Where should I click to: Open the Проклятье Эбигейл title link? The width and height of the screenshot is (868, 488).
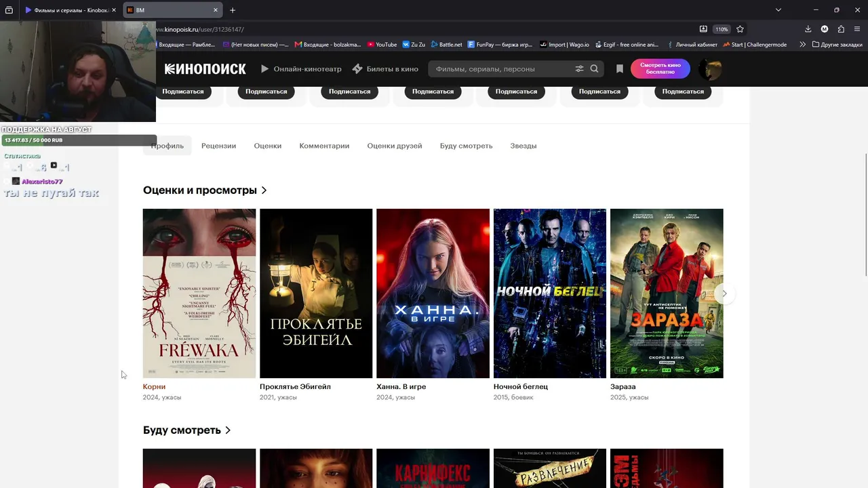(x=295, y=387)
